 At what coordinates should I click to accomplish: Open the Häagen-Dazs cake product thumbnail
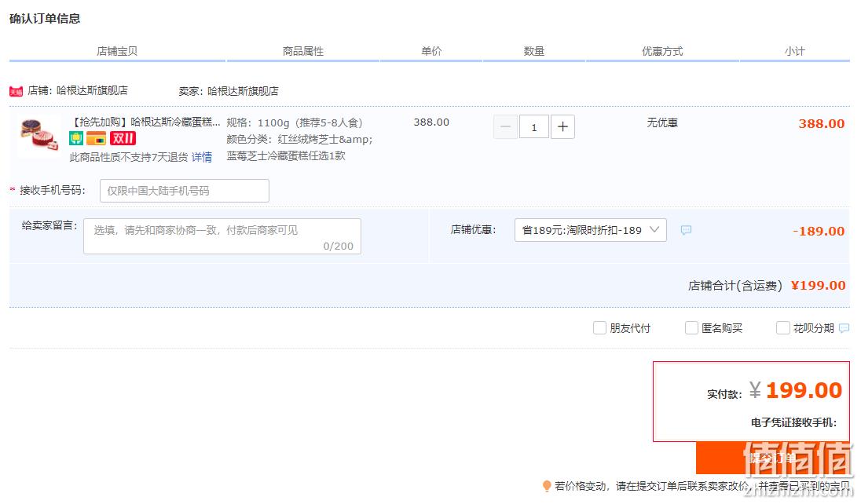pyautogui.click(x=38, y=135)
